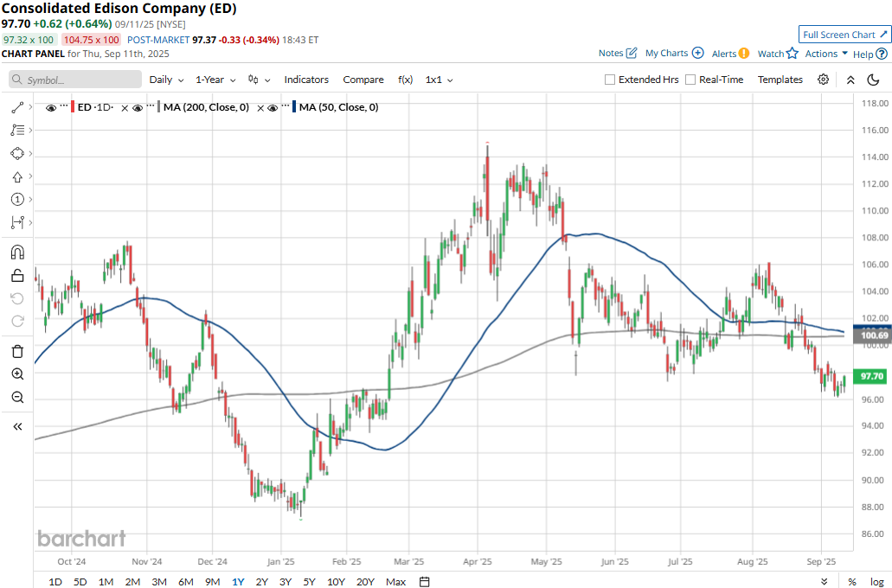Viewport: 892px width, 588px height.
Task: Open the Notes editor
Action: (618, 54)
